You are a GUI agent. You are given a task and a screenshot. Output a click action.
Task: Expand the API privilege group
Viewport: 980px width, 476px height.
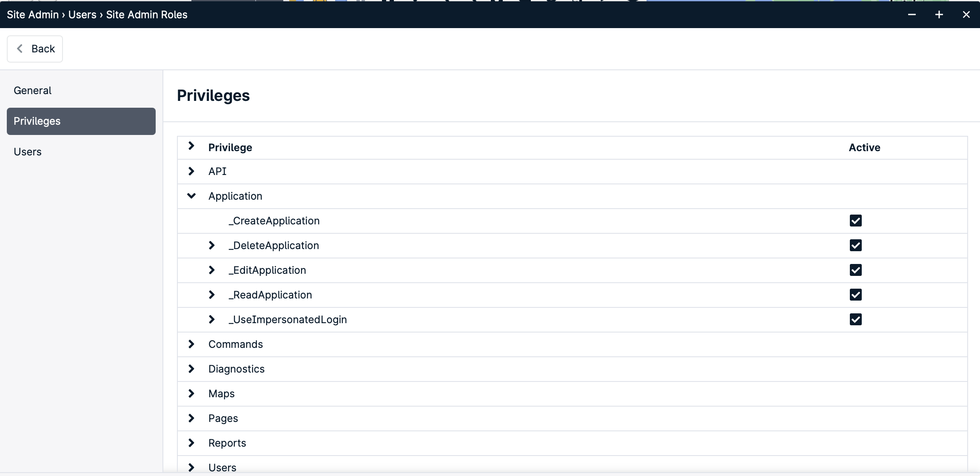[x=191, y=171]
